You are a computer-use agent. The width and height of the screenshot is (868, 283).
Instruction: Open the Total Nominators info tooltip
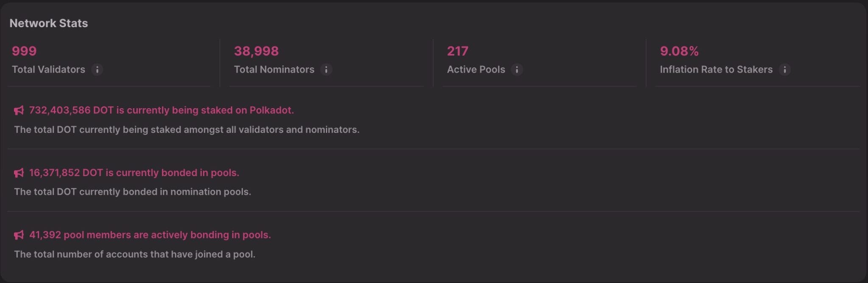pos(326,70)
